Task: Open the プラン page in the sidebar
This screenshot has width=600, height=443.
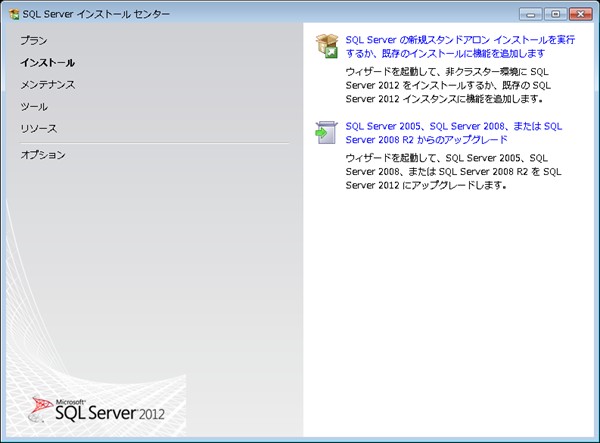Action: tap(34, 41)
